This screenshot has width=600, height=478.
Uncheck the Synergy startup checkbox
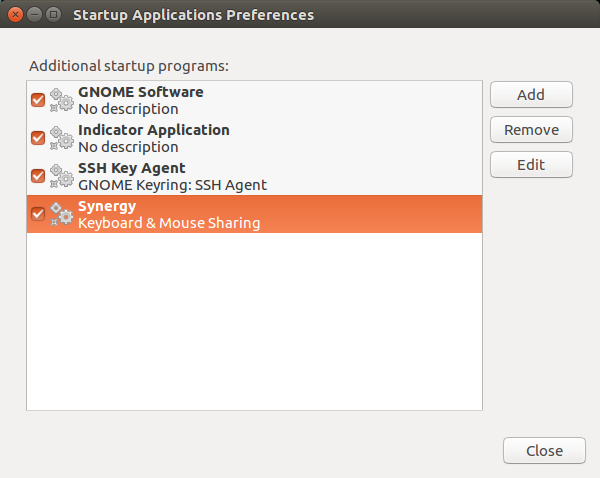click(x=38, y=214)
